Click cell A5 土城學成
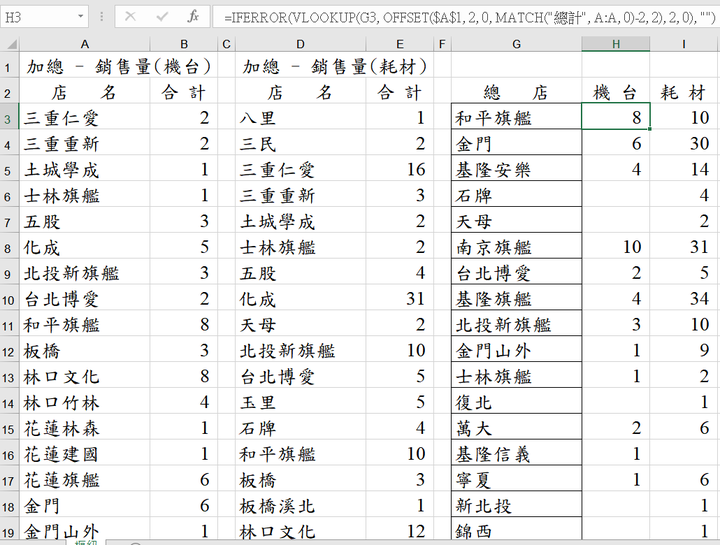The height and width of the screenshot is (545, 720). (x=84, y=170)
